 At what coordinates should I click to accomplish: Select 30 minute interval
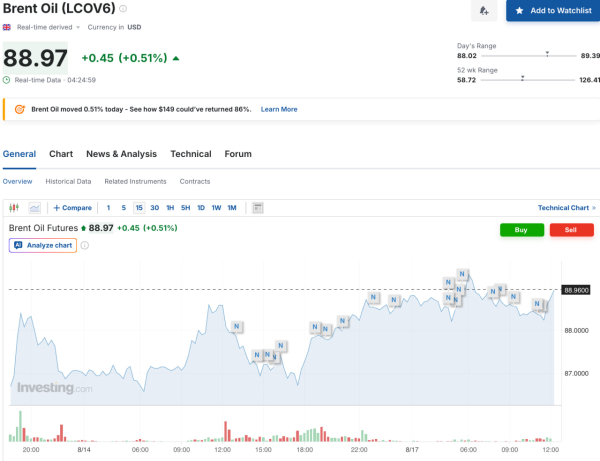coord(155,208)
